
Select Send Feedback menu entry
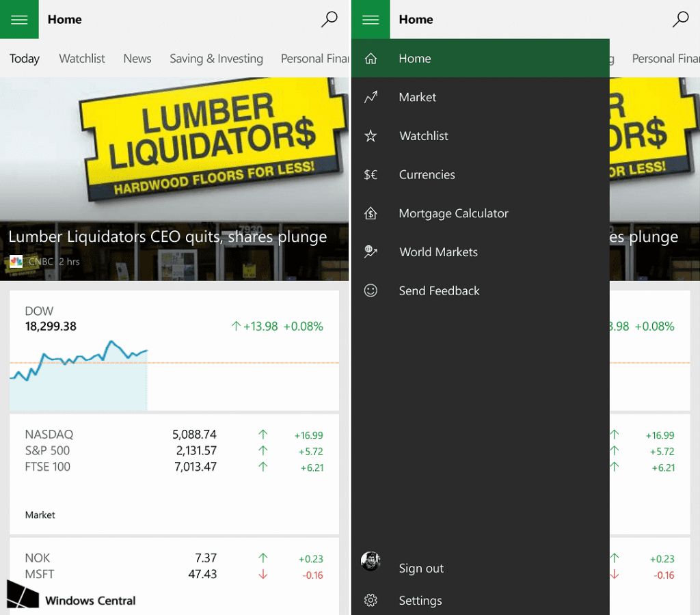(x=481, y=290)
